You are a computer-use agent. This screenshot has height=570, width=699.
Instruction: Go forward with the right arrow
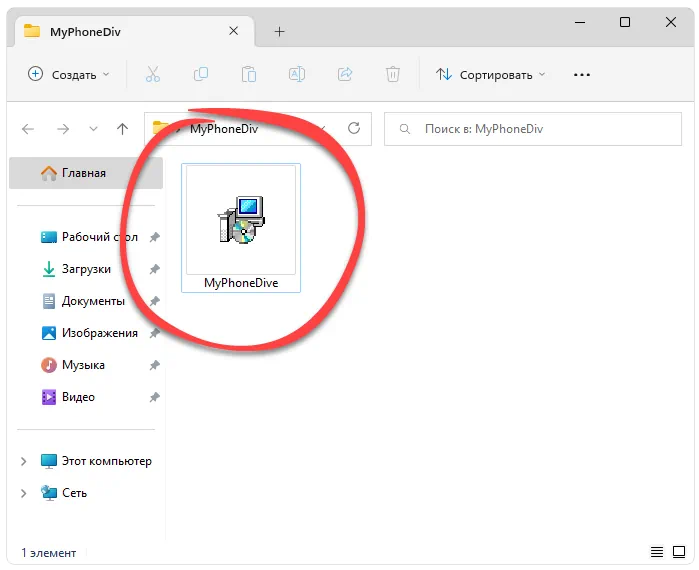point(63,129)
